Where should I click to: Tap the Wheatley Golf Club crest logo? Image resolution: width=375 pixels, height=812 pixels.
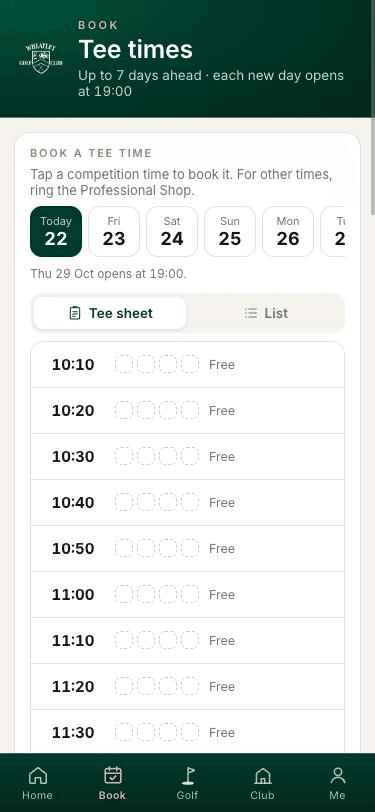click(x=41, y=59)
